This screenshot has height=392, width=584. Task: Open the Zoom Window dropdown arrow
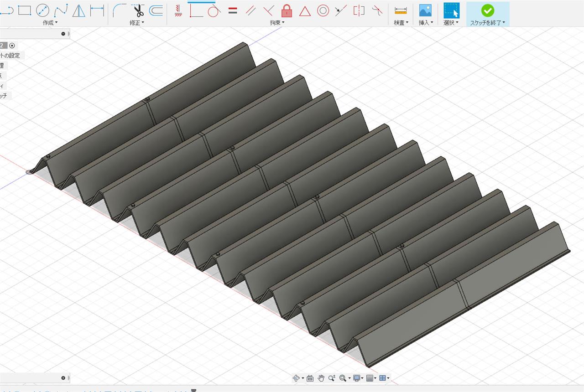pyautogui.click(x=349, y=378)
